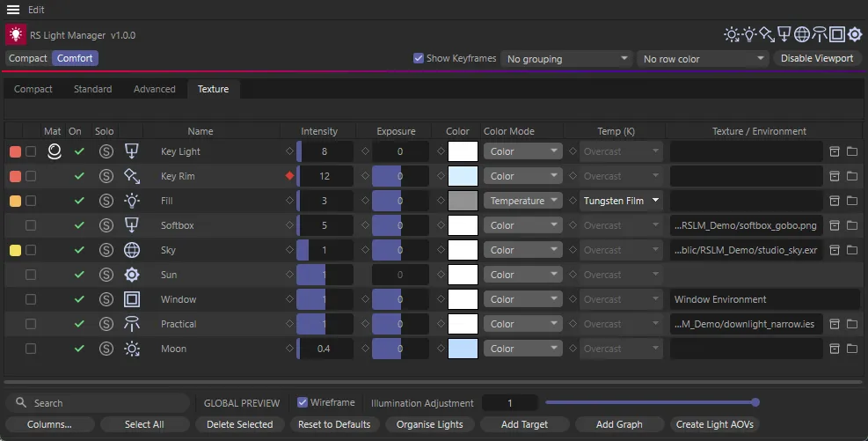Browse folder for Softbox texture

[x=852, y=225]
